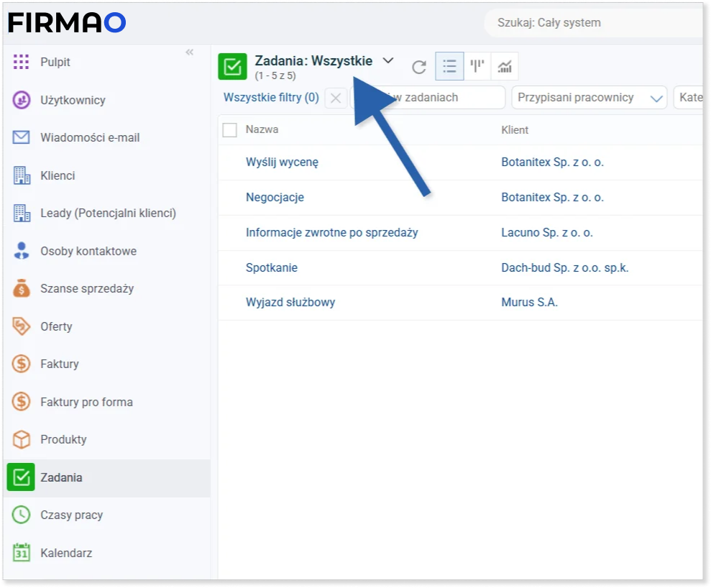Open Wiadomości e-mail in sidebar

click(x=89, y=137)
